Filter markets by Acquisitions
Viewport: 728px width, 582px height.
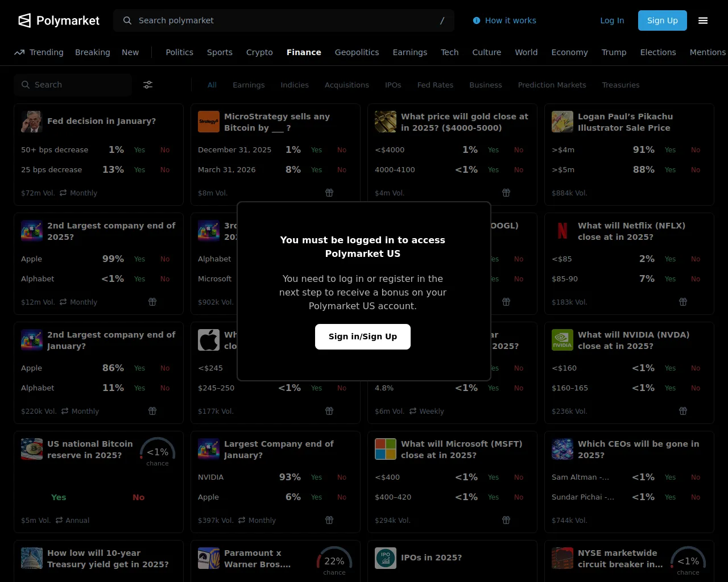point(347,85)
